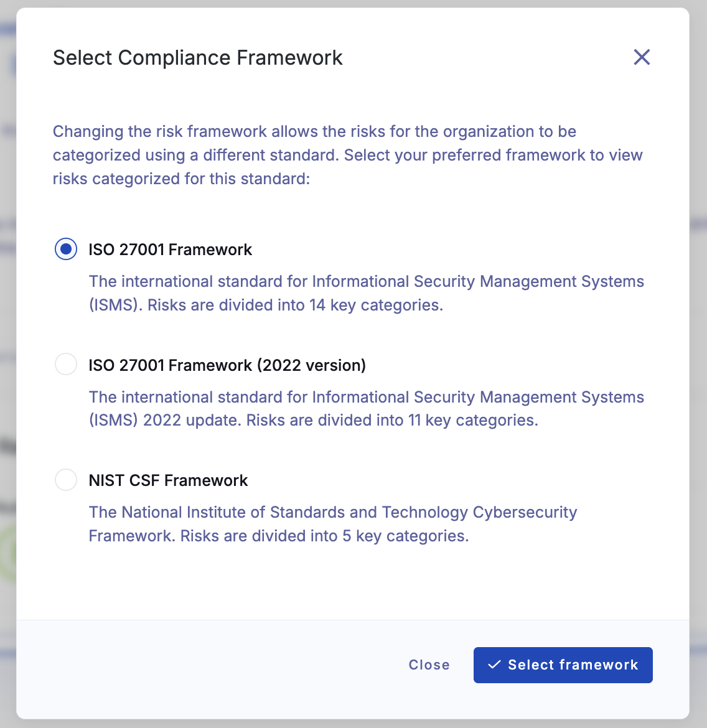Click the ISO 27001 Framework label text
This screenshot has width=707, height=728.
170,250
